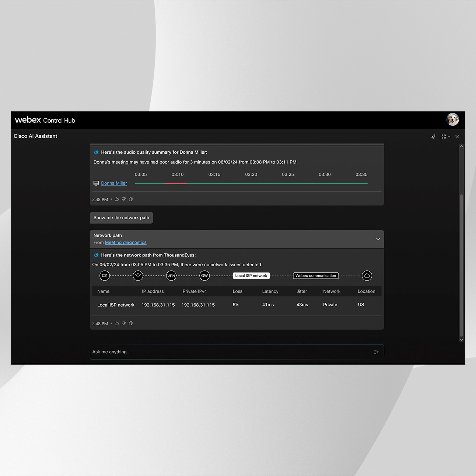Viewport: 476px width, 476px height.
Task: Click the 03:10 timeline label
Action: (x=178, y=174)
